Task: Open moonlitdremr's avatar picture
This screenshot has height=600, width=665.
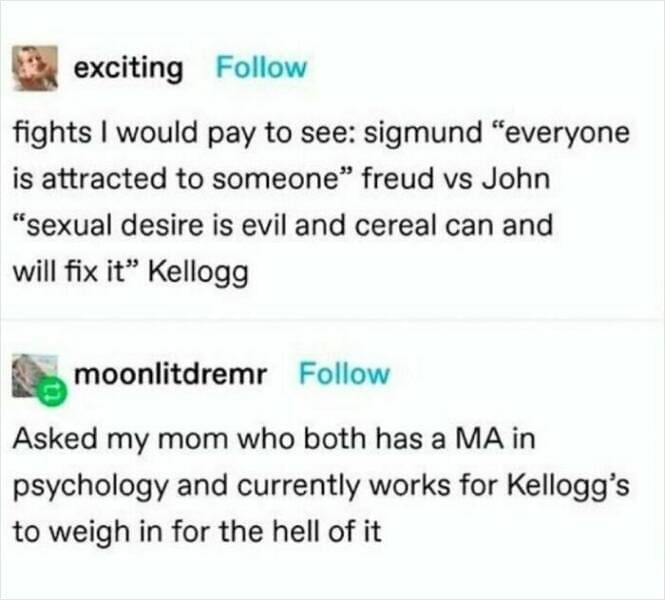Action: point(34,376)
